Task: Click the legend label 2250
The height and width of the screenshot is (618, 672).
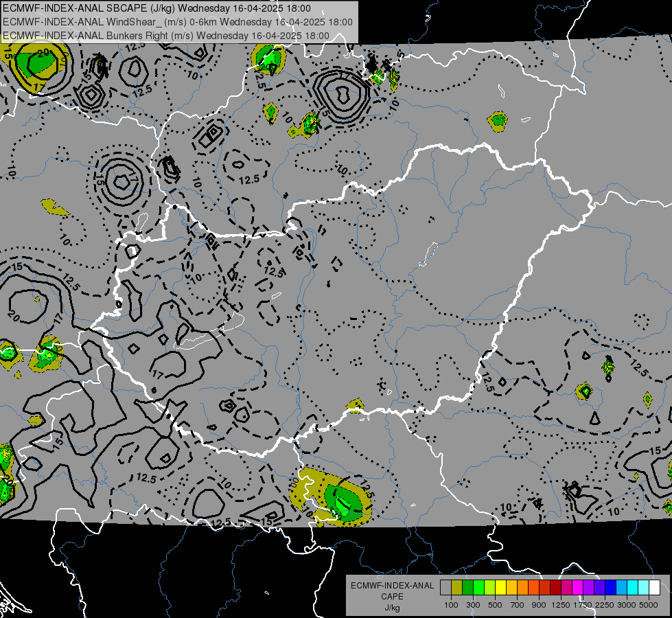Action: (605, 605)
